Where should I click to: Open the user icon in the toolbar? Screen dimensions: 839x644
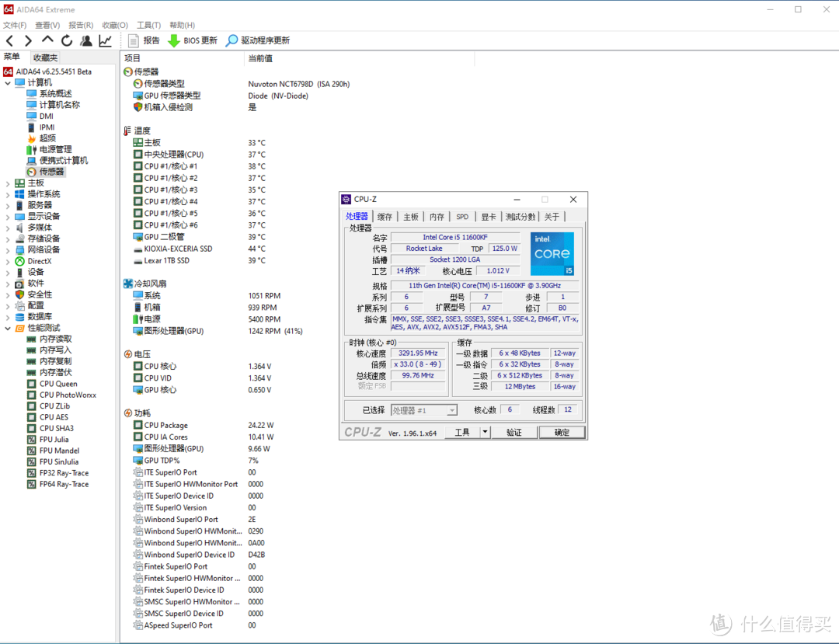[x=85, y=40]
